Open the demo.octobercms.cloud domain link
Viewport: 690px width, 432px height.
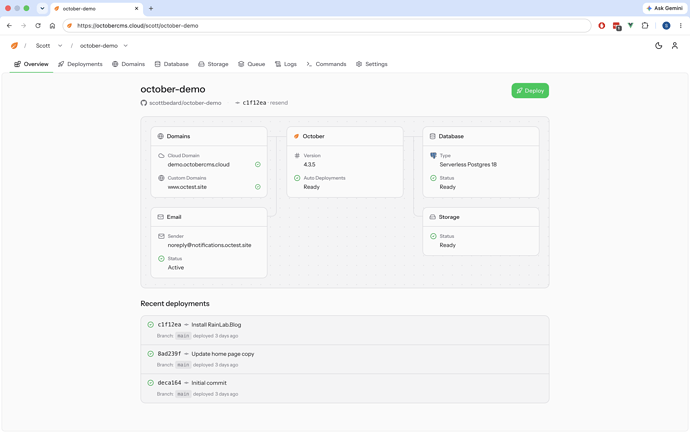pos(198,165)
